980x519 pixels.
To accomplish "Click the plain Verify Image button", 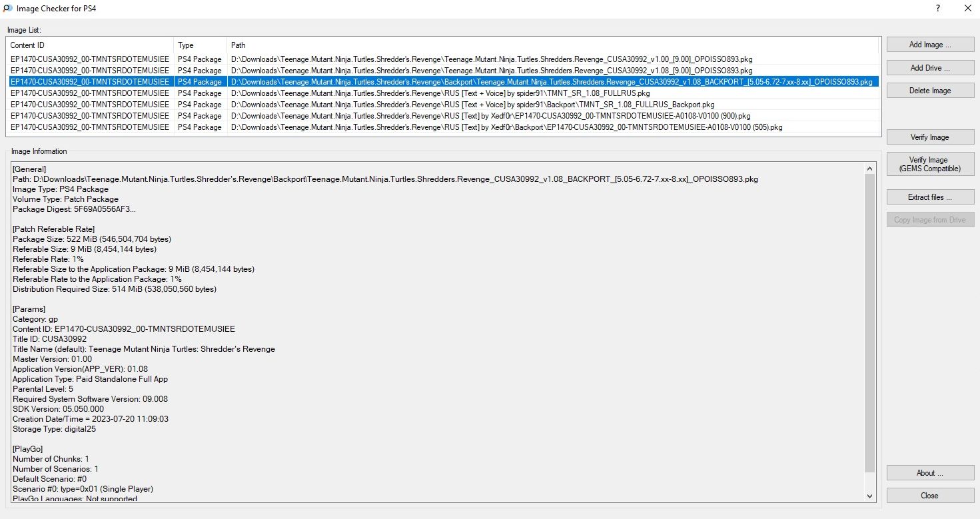I will point(930,137).
